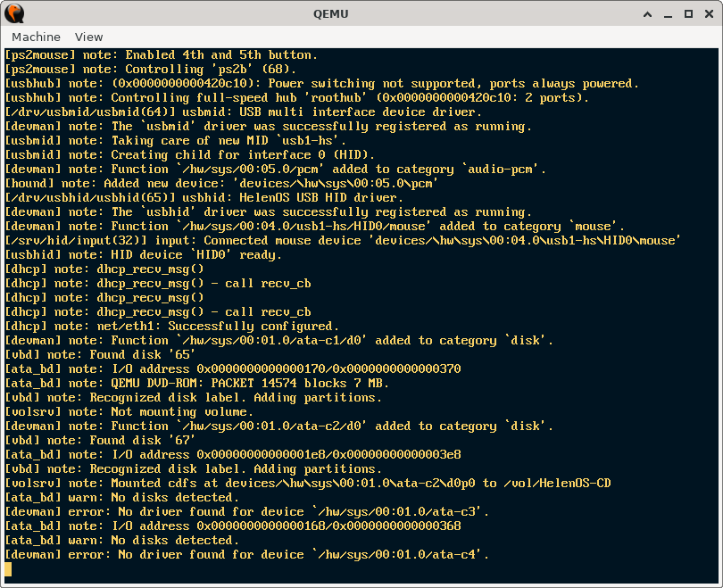Click I/O address 0x168/0x368 line

(x=233, y=526)
